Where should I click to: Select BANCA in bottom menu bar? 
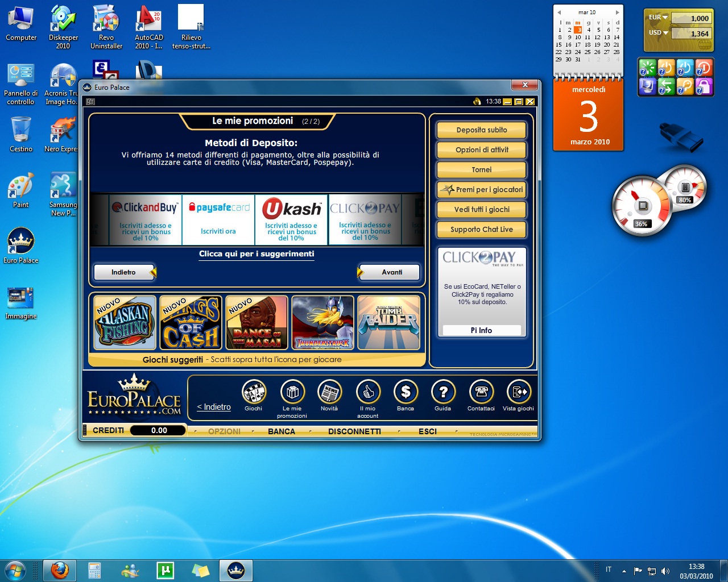282,431
